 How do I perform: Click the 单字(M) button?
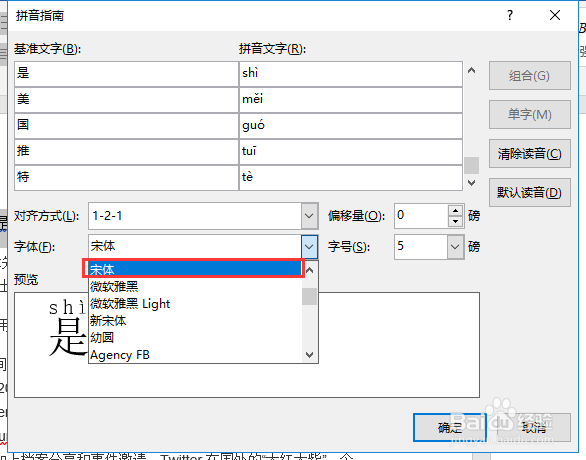click(530, 115)
